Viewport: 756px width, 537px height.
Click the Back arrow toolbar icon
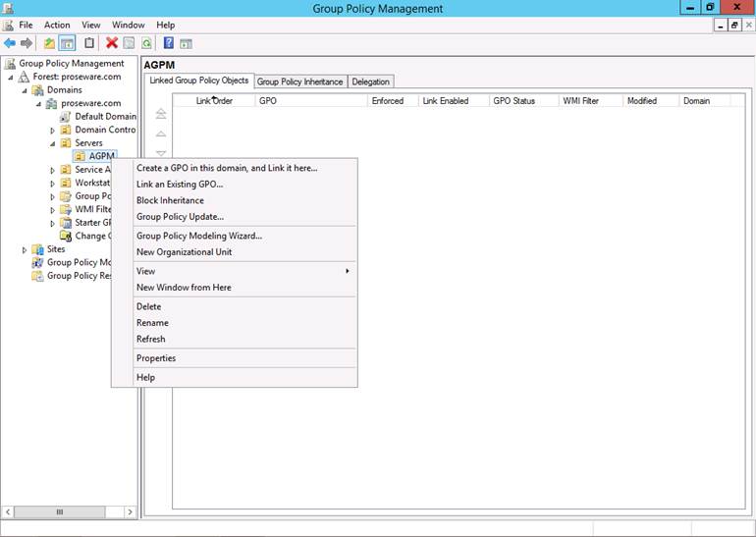(10, 43)
